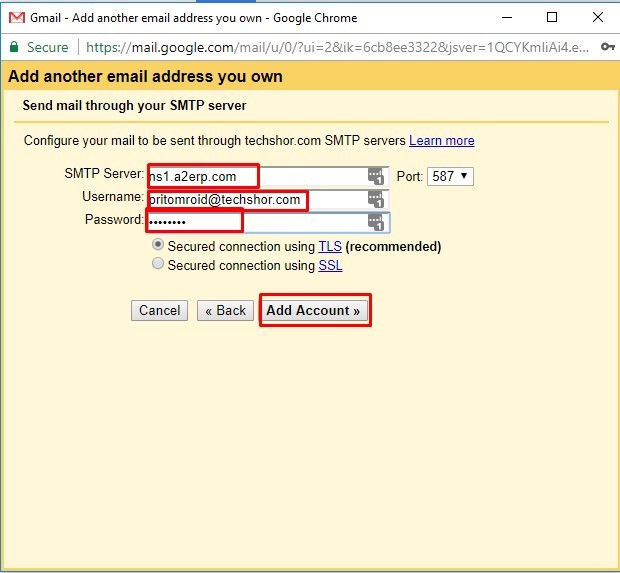Open the Learn more link
This screenshot has width=620, height=573.
click(442, 141)
